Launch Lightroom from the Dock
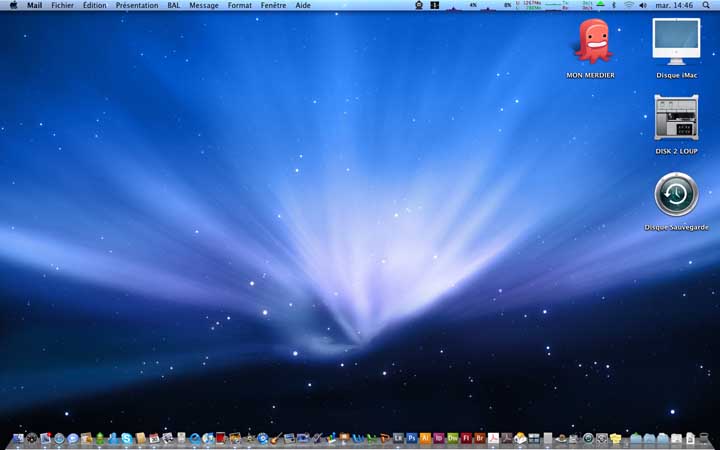Screen dimensions: 720x450 point(398,438)
